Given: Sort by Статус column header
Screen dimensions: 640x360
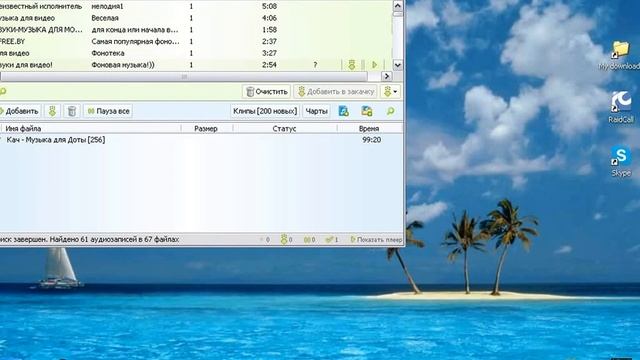Looking at the screenshot, I should point(284,129).
